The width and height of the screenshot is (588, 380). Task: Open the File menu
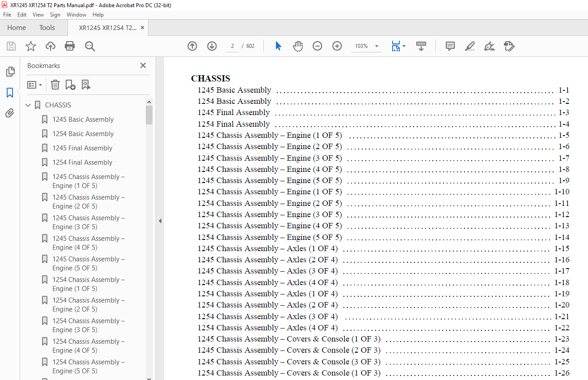tap(7, 15)
